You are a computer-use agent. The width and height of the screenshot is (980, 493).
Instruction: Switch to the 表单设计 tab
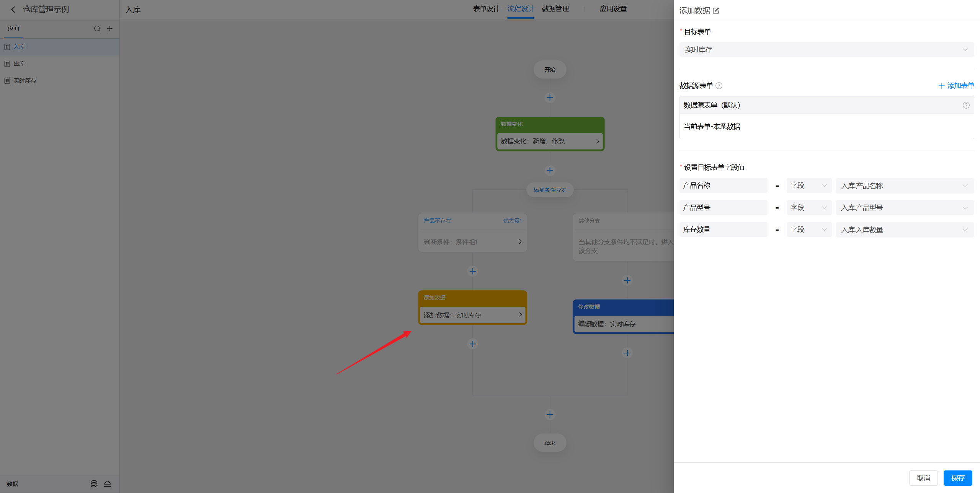[x=486, y=9]
